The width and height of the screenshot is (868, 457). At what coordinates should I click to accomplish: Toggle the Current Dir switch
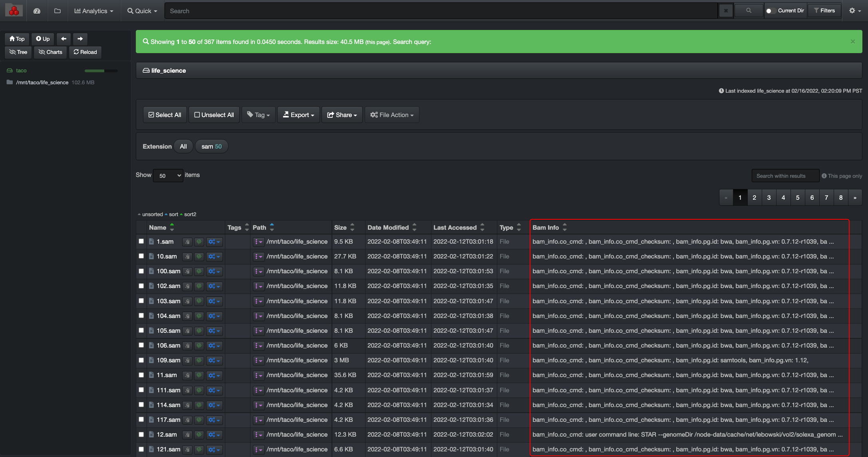[771, 11]
